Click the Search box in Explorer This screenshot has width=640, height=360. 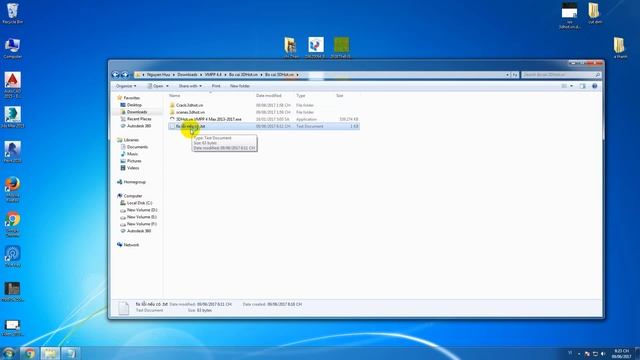(x=561, y=75)
